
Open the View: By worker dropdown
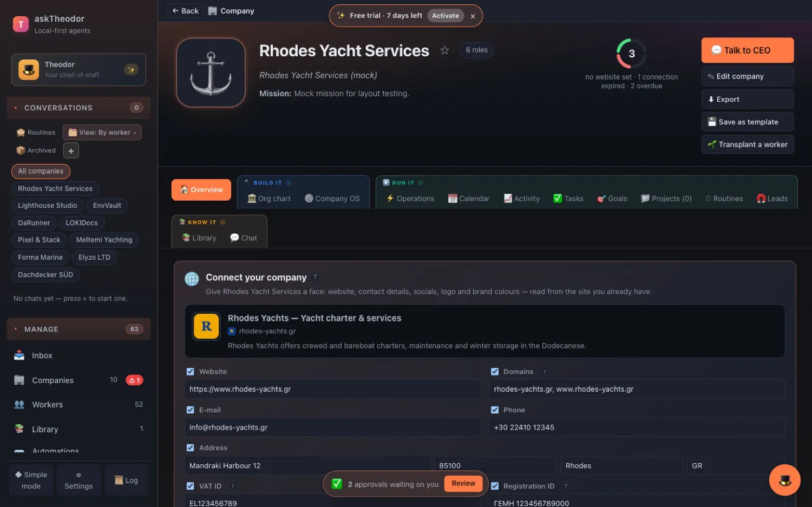[x=102, y=133]
